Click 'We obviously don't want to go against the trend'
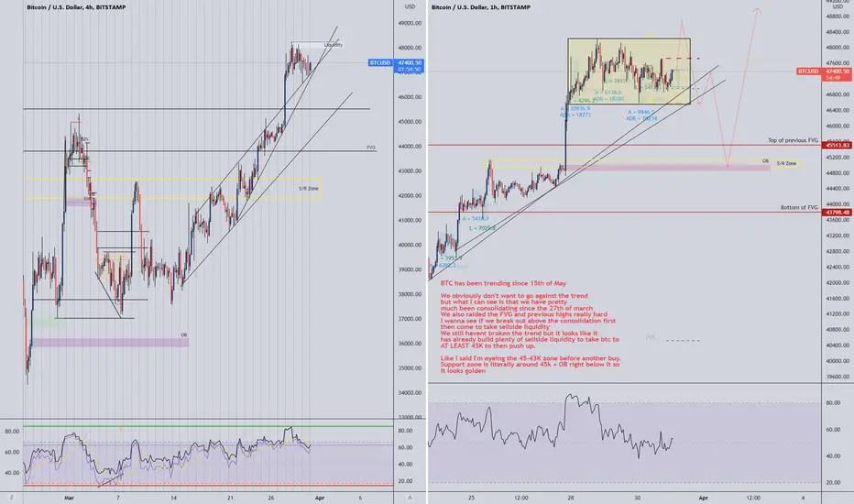The height and width of the screenshot is (504, 854). tap(514, 296)
